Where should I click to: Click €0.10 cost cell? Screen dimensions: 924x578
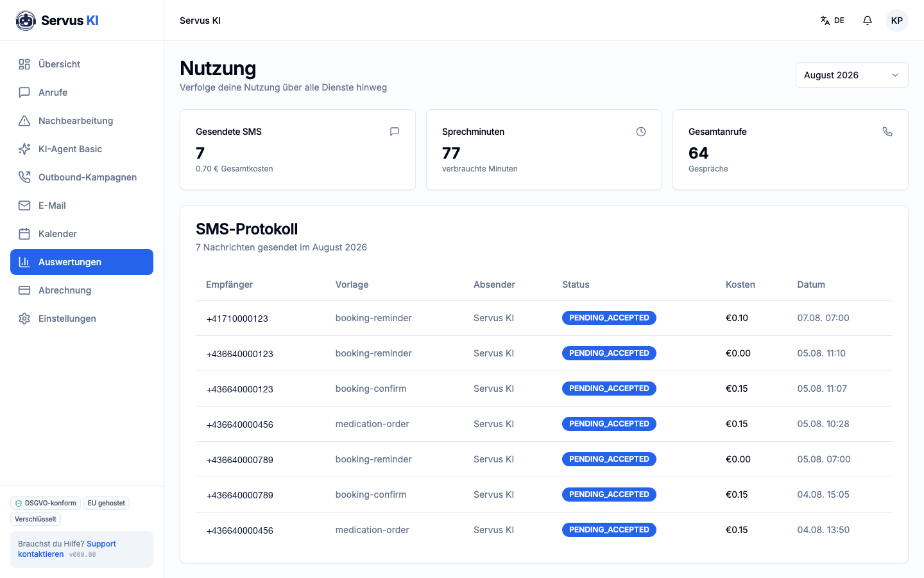tap(737, 318)
